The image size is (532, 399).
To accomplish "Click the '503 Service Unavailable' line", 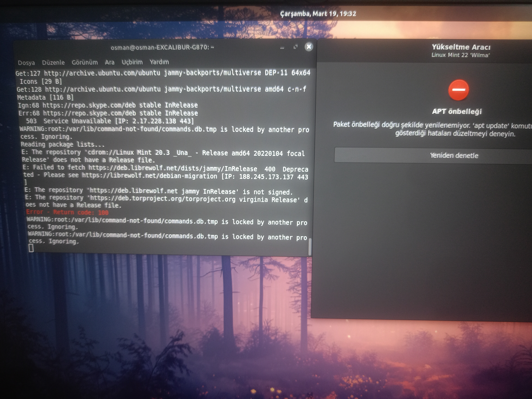I will pos(110,121).
